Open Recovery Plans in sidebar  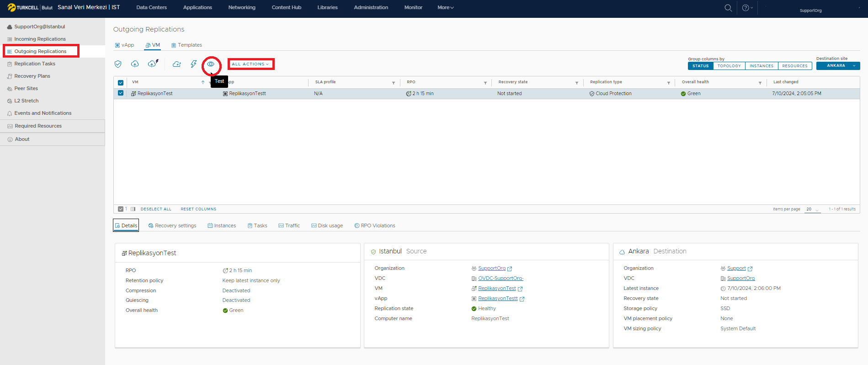(32, 76)
